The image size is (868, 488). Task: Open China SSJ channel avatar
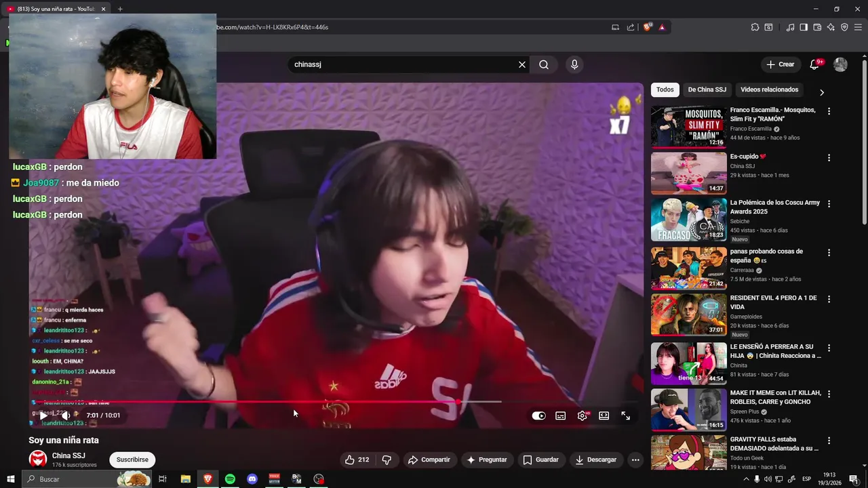pyautogui.click(x=38, y=459)
